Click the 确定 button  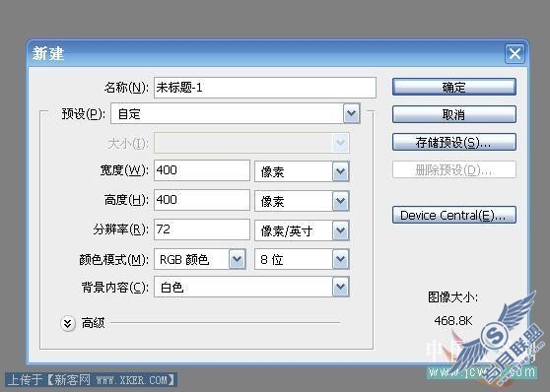point(453,87)
